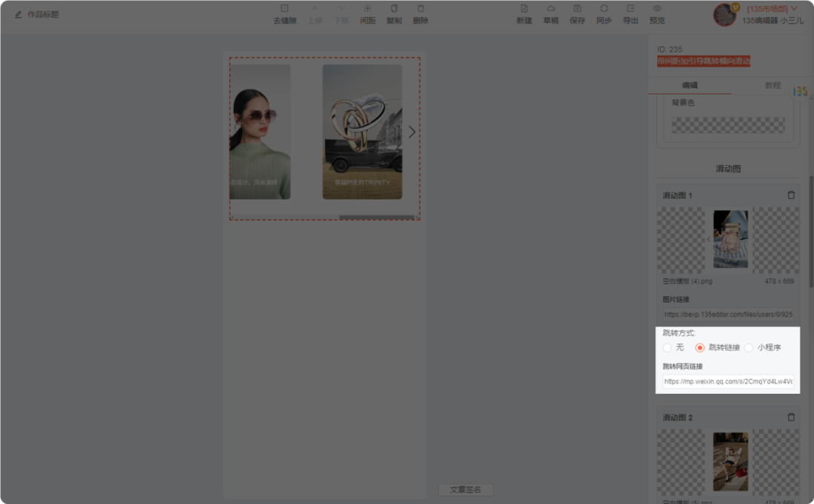814x504 pixels.
Task: Click the 作品标题 title field
Action: (x=43, y=14)
